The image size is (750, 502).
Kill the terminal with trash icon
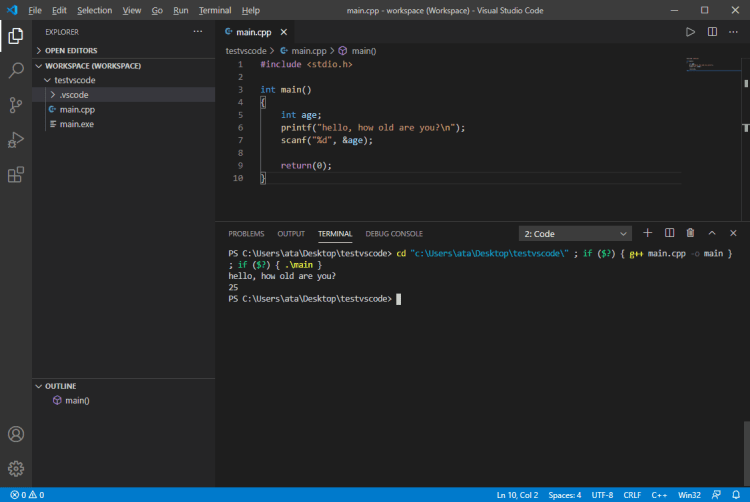point(690,233)
